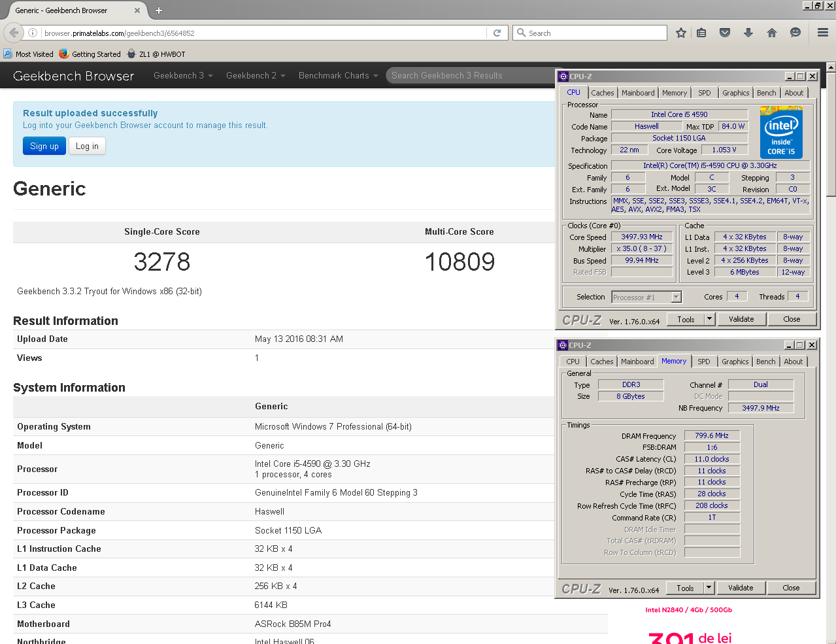Viewport: 836px width, 644px height.
Task: Open Memory tab in upper CPU-Z window
Action: point(675,93)
